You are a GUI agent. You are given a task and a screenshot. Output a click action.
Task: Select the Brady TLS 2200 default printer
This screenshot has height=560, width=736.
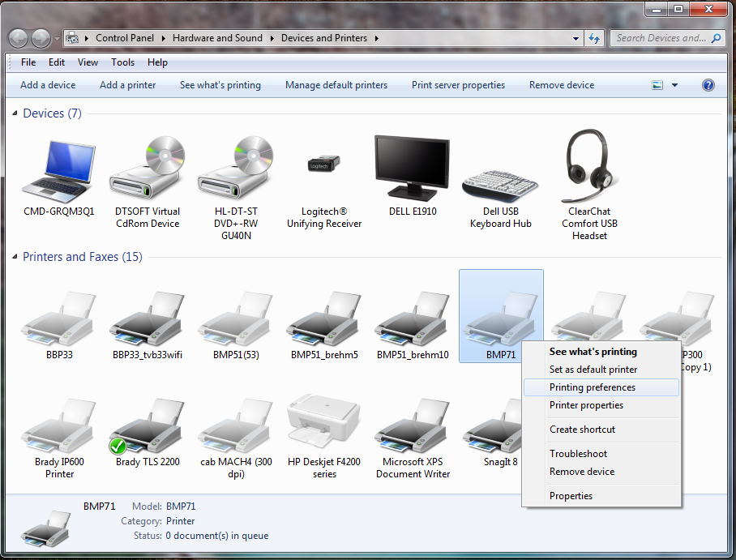click(148, 425)
